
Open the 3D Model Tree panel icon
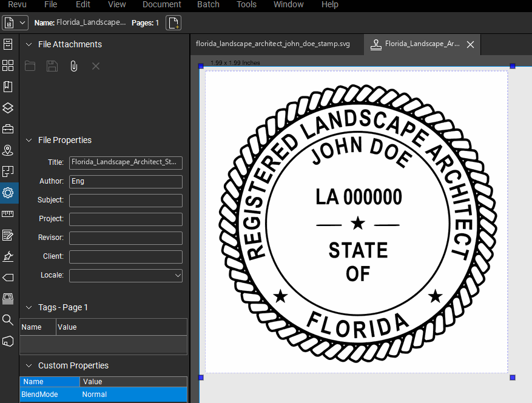[x=8, y=341]
